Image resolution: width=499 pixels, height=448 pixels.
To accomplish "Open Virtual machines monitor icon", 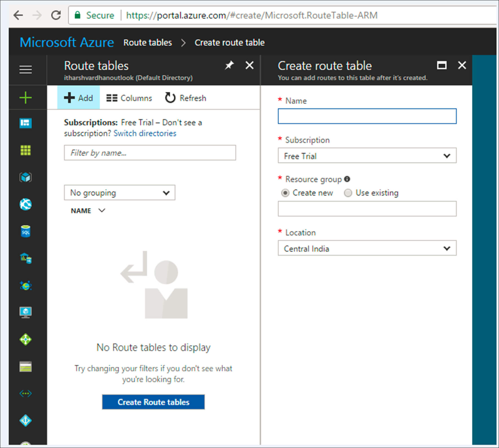I will point(25,312).
